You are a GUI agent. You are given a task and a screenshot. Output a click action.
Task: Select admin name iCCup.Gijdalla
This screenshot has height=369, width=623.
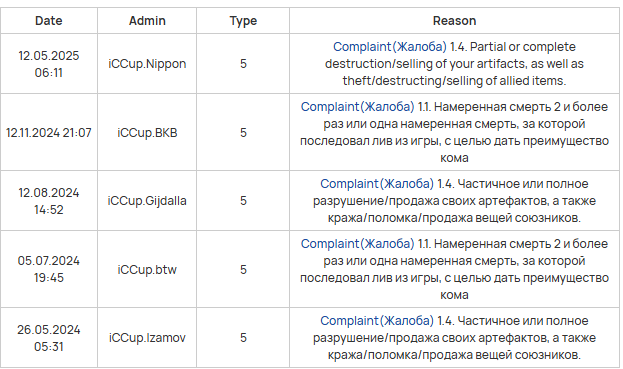[147, 201]
